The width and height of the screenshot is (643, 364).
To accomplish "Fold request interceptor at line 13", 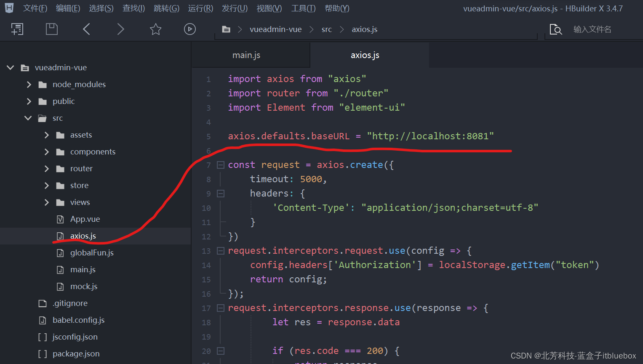I will (x=220, y=251).
